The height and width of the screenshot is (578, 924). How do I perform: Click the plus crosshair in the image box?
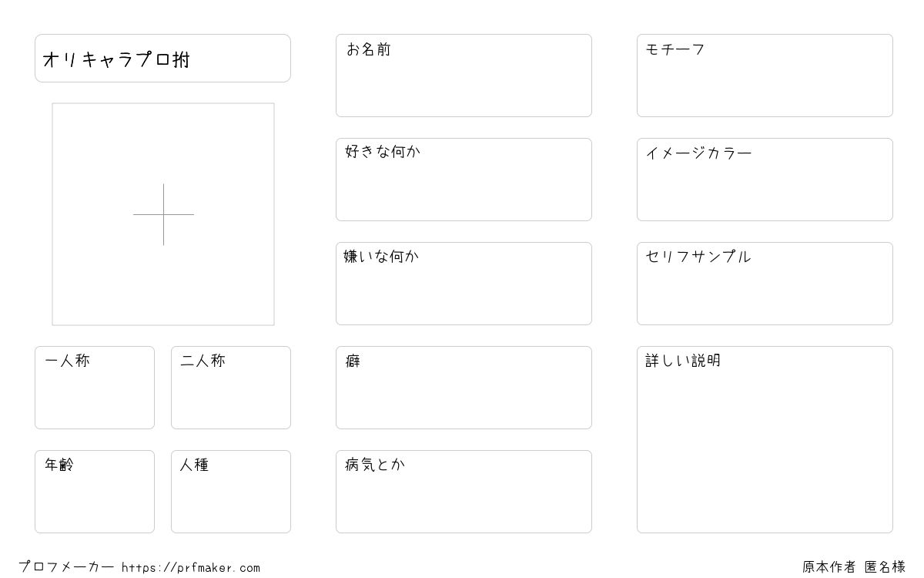pyautogui.click(x=163, y=214)
